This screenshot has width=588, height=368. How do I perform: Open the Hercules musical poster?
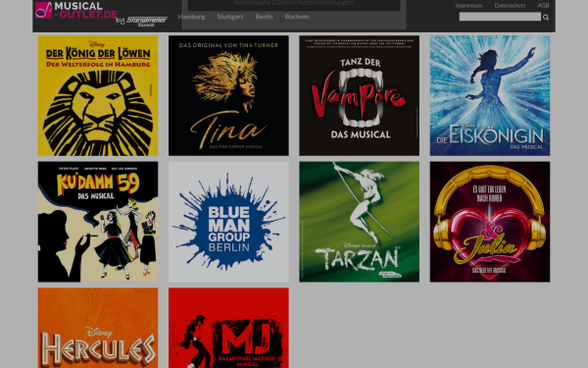(x=98, y=328)
